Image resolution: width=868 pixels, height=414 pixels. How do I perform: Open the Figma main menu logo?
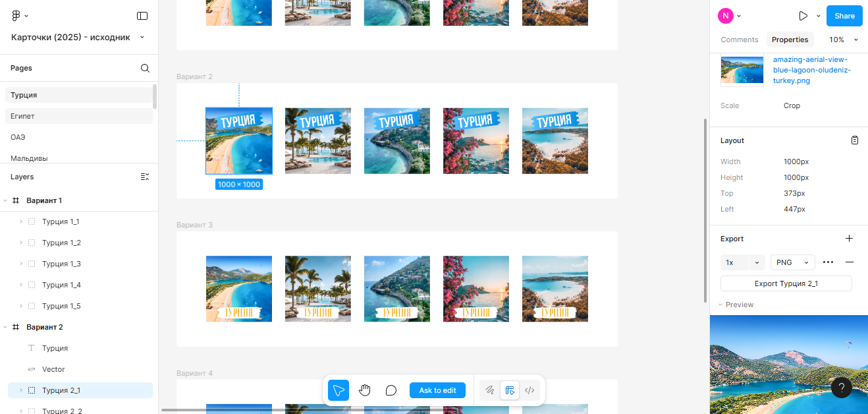click(16, 16)
